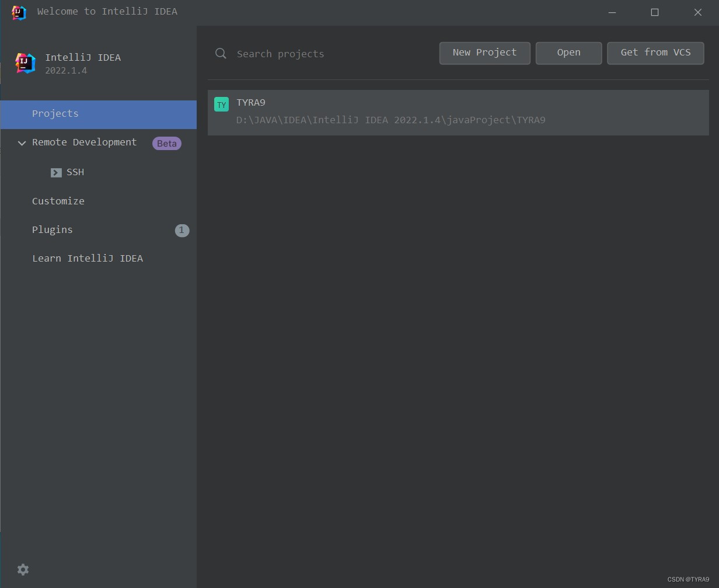The image size is (719, 588).
Task: Click the New Project button
Action: (x=484, y=53)
